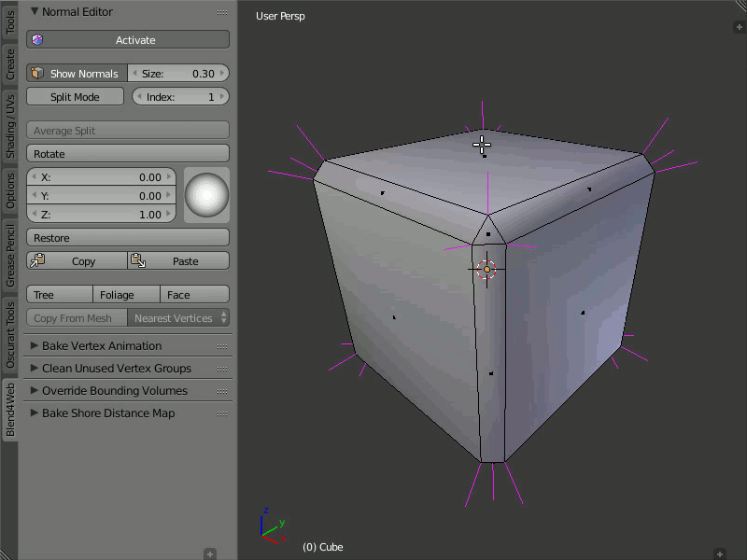Image resolution: width=747 pixels, height=560 pixels.
Task: Click the Activate cube icon
Action: 37,40
